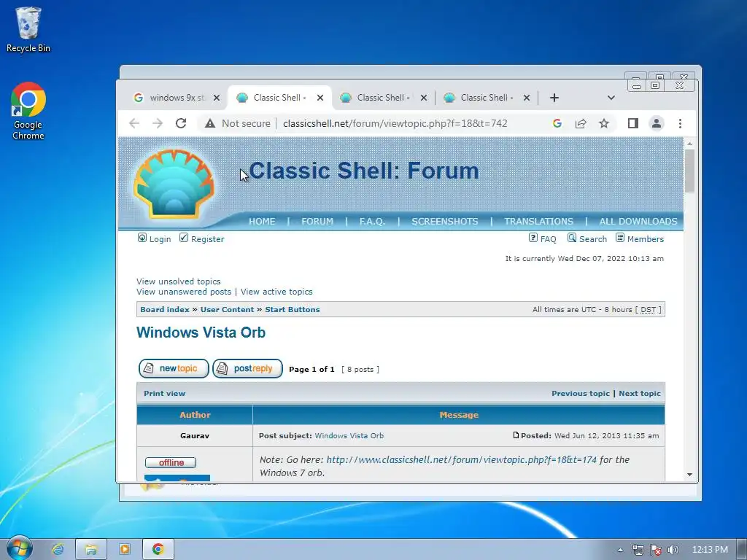Screen dimensions: 747x560
Task: Open Windows Media Player from the taskbar
Action: [x=124, y=549]
